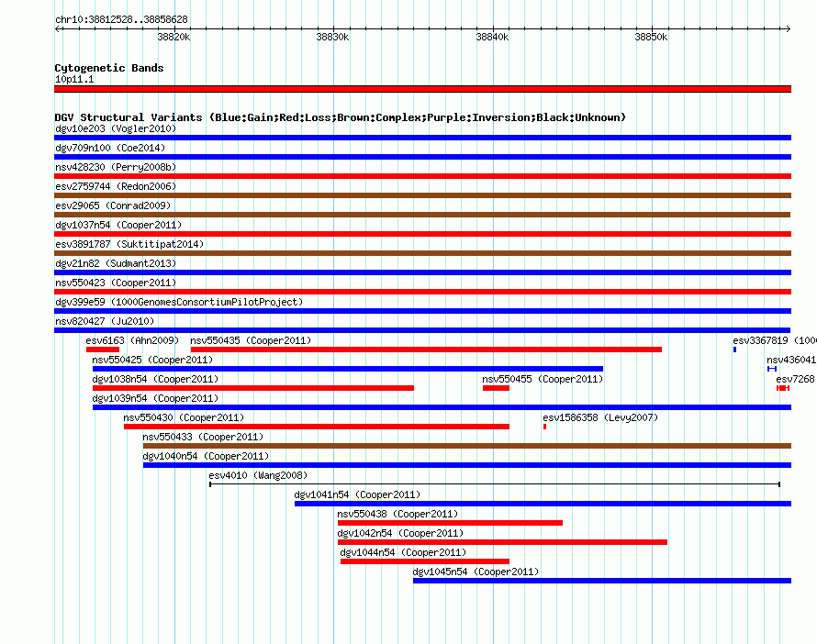The height and width of the screenshot is (644, 817).
Task: Click the red esv7268 glyph
Action: (783, 388)
